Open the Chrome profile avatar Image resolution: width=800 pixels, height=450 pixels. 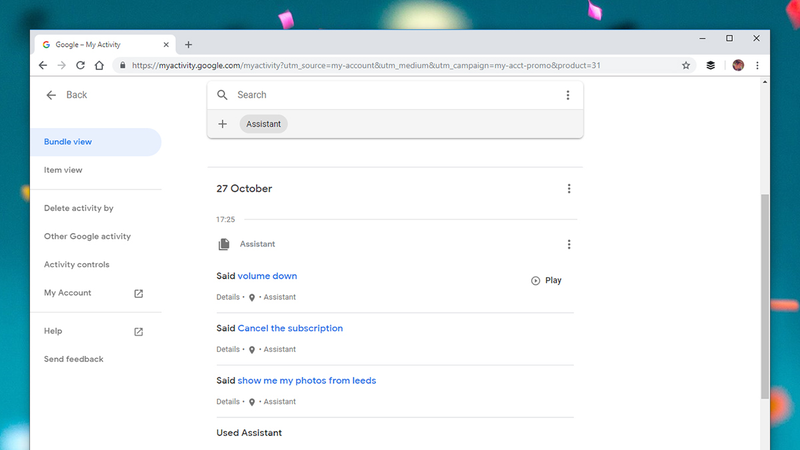coord(738,65)
